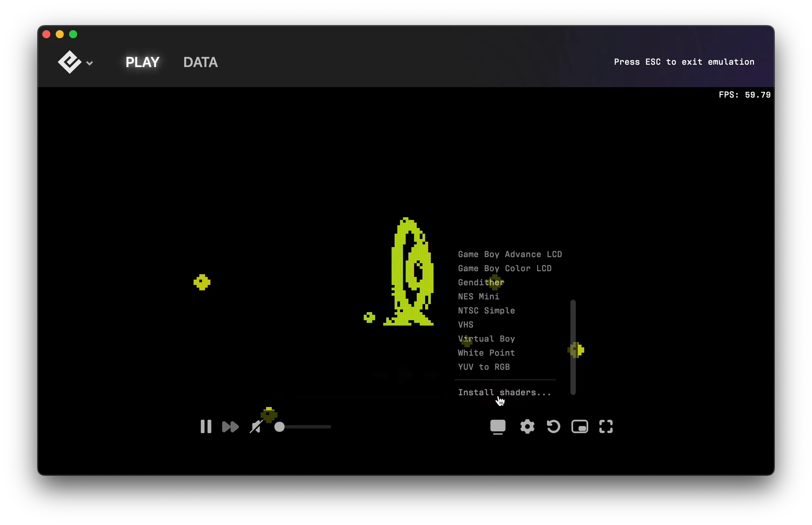Select the Game Boy Color LCD shader
This screenshot has height=525, width=812.
point(505,268)
